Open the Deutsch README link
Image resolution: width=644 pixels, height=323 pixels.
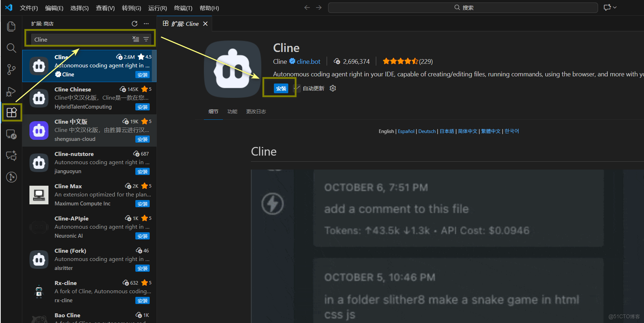(427, 131)
